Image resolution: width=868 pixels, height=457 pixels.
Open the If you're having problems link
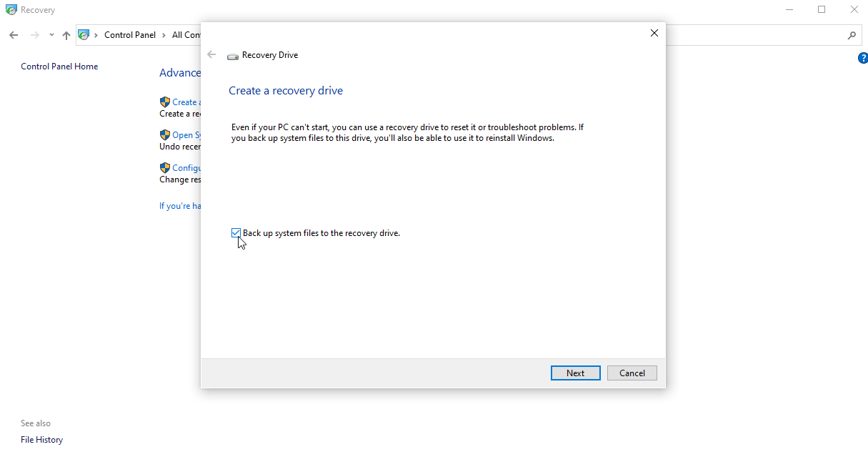tap(180, 206)
